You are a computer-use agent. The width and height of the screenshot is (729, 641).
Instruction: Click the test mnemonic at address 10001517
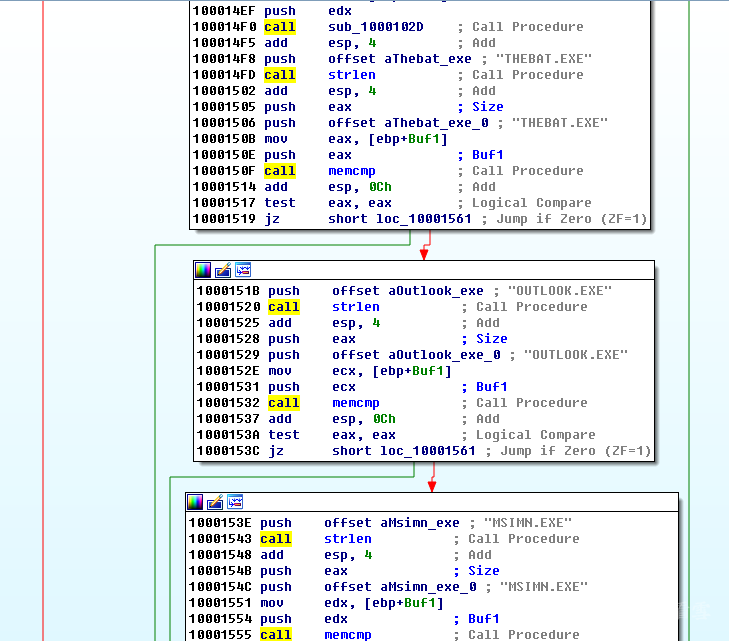coord(279,203)
